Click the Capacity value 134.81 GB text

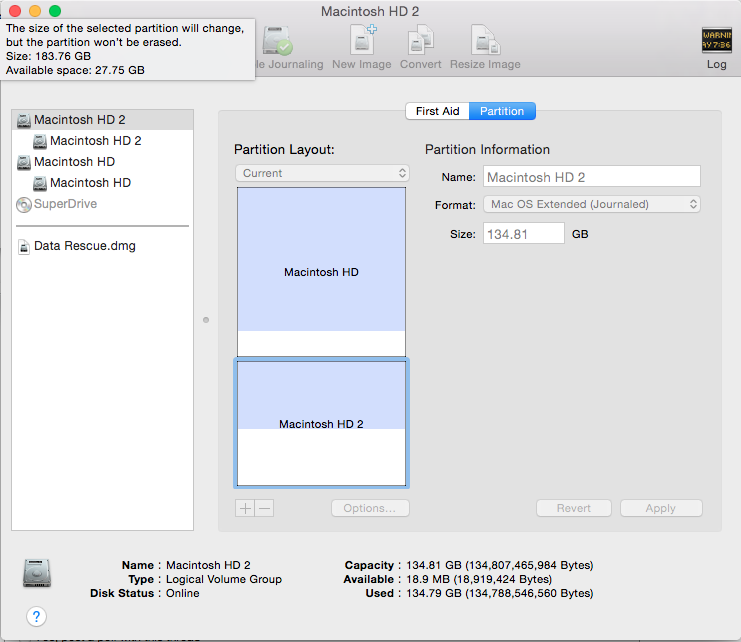(x=500, y=565)
